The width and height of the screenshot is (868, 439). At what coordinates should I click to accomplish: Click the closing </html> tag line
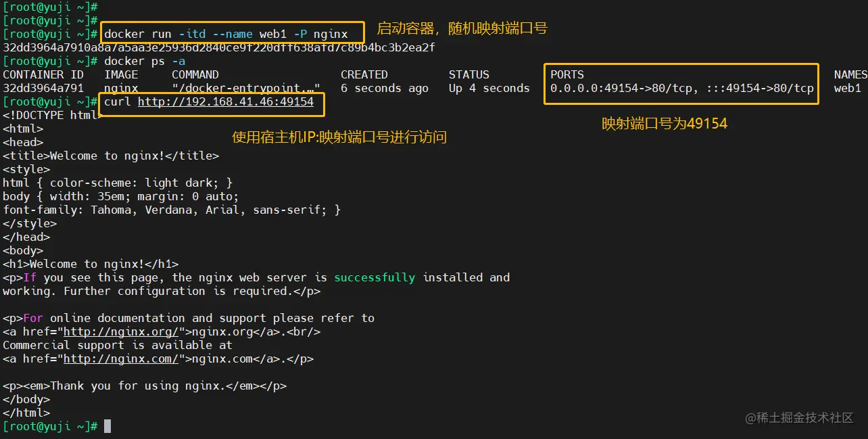[x=26, y=413]
